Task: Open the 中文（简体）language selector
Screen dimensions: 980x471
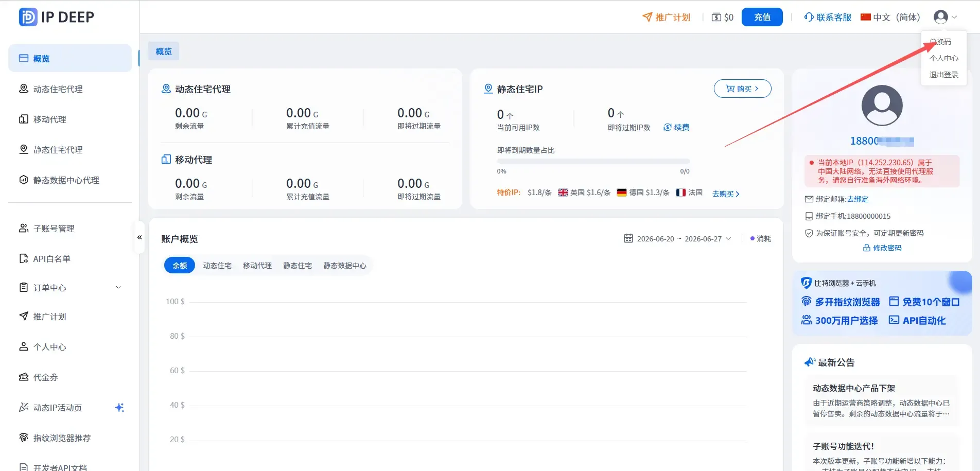Action: (890, 17)
